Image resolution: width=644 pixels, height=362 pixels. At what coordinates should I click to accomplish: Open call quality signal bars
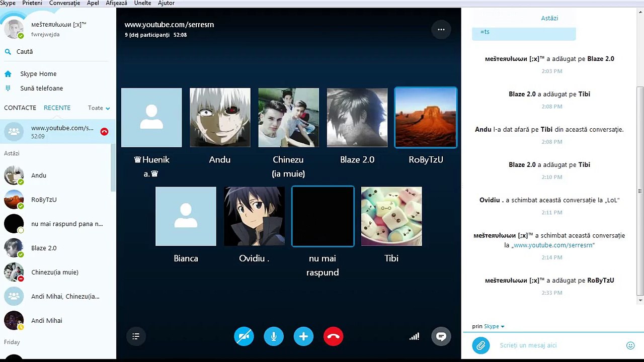[x=414, y=336]
